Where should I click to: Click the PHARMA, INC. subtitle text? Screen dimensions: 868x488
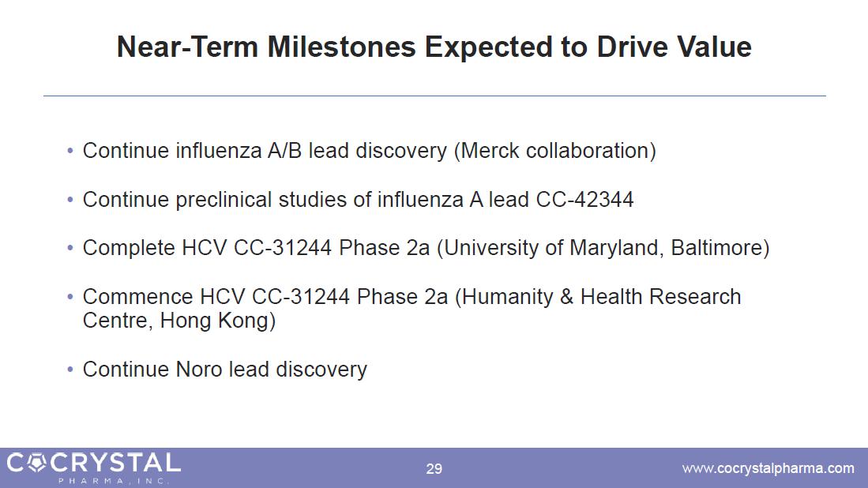(114, 481)
